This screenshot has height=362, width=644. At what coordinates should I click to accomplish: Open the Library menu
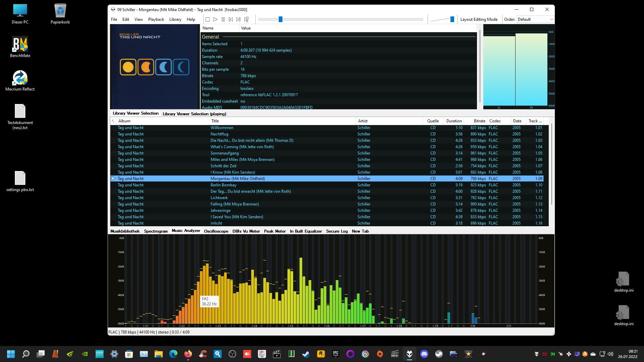(x=175, y=19)
